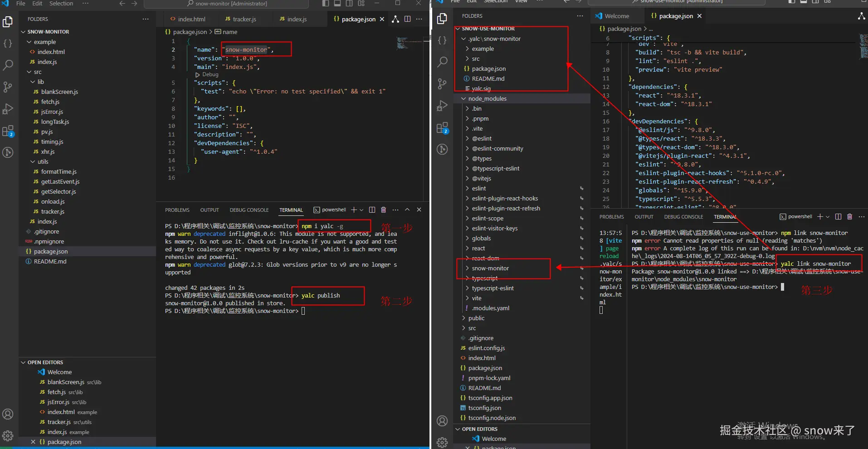
Task: Open Run and Debug in right window
Action: [442, 106]
